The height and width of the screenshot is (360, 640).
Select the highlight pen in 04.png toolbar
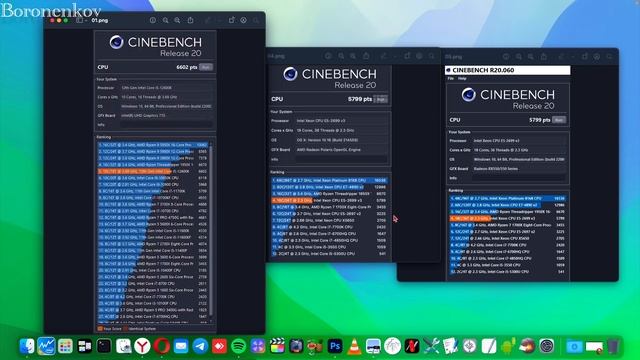pyautogui.click(x=383, y=56)
